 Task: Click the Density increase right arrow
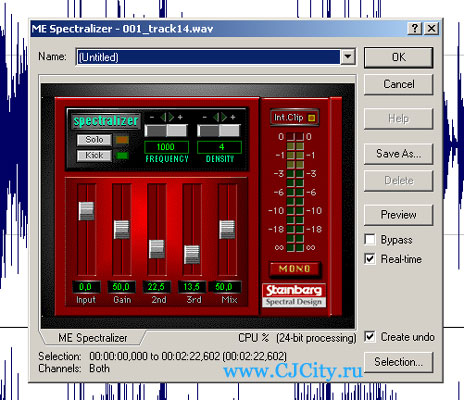pyautogui.click(x=224, y=117)
